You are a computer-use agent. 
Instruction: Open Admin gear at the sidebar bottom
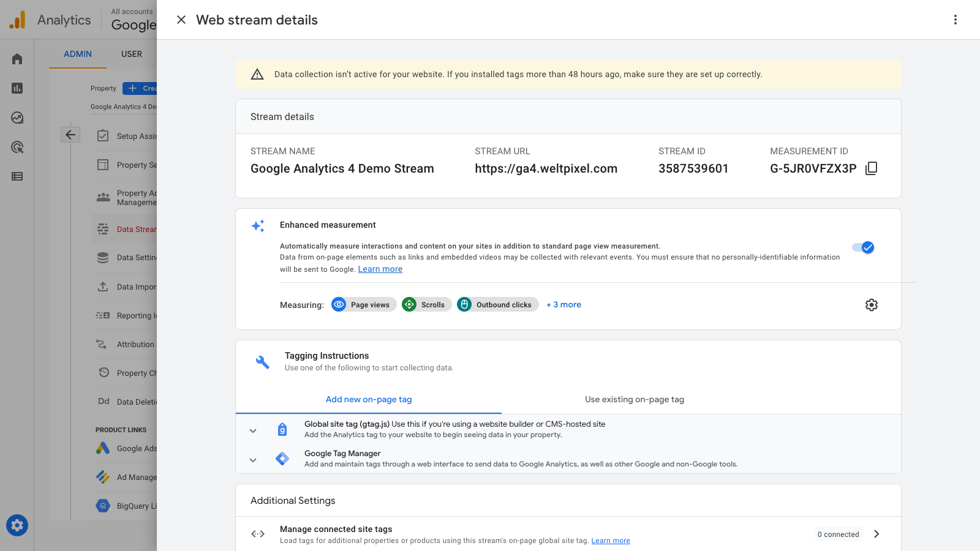pyautogui.click(x=17, y=525)
